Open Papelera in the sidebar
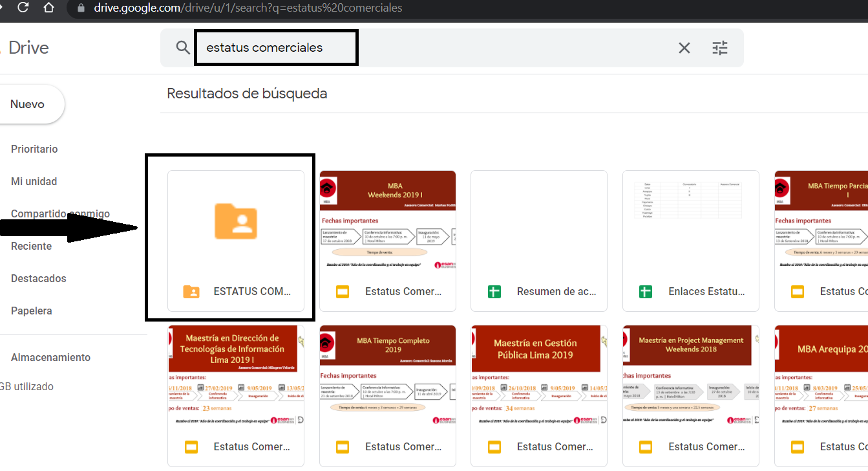 click(x=31, y=311)
